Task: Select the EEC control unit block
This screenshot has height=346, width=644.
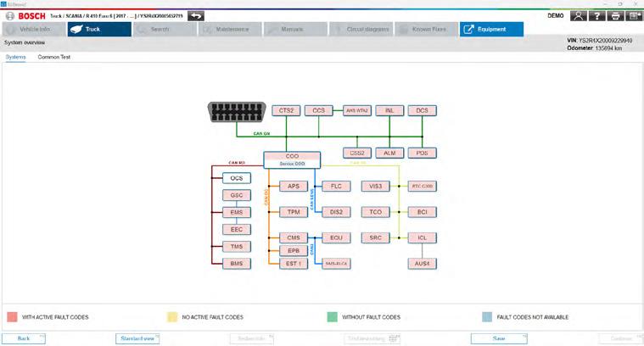Action: pyautogui.click(x=237, y=230)
